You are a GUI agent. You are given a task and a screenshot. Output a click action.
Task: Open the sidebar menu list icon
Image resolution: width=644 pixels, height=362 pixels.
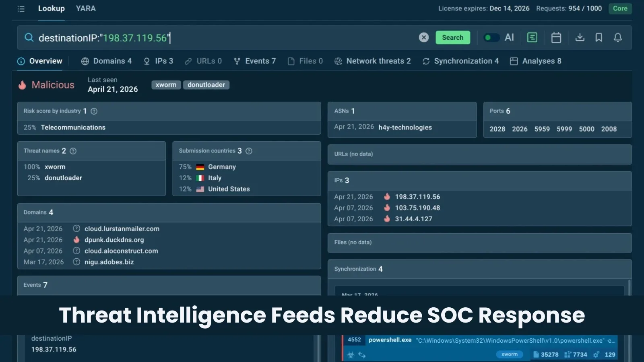21,8
